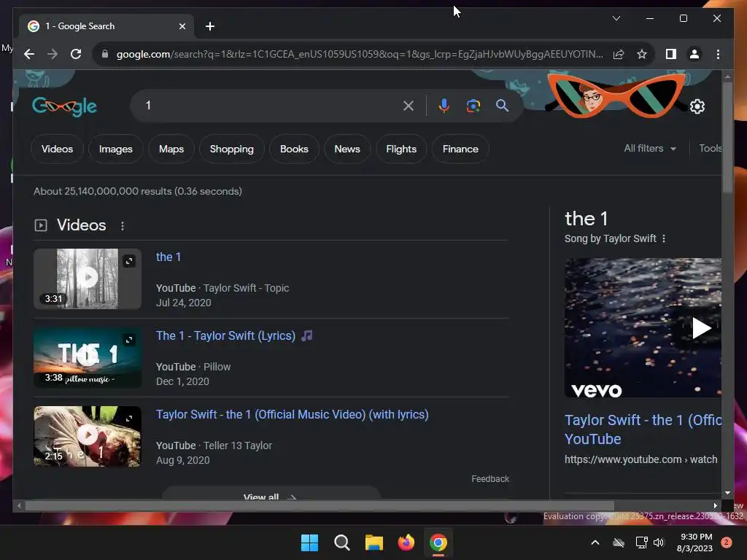View site information via the lock icon
This screenshot has width=747, height=560.
(105, 54)
